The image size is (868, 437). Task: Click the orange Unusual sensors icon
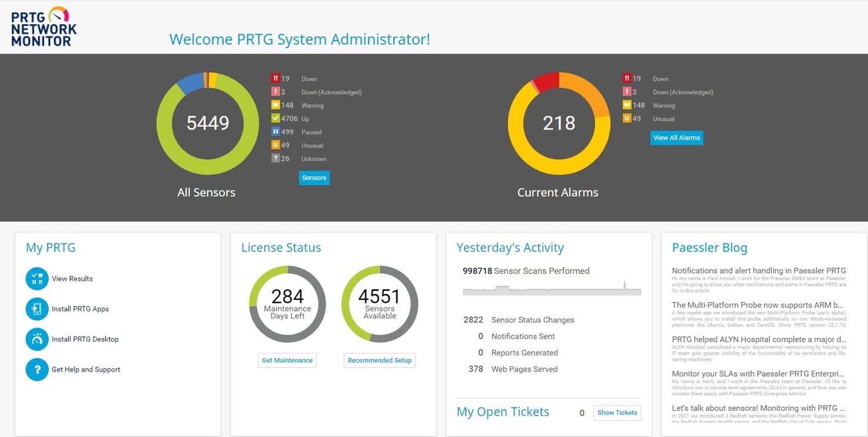coord(276,145)
